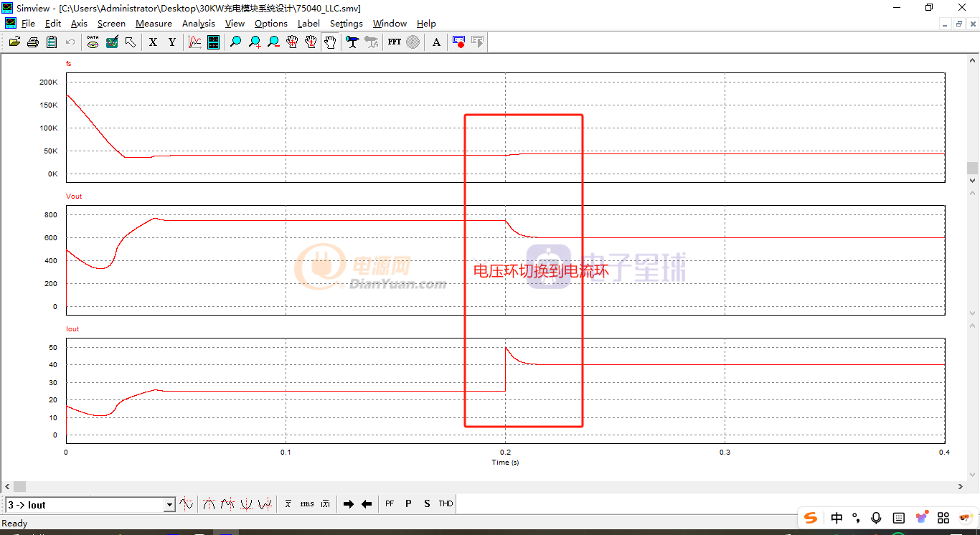Click the PF power factor button

[x=390, y=504]
